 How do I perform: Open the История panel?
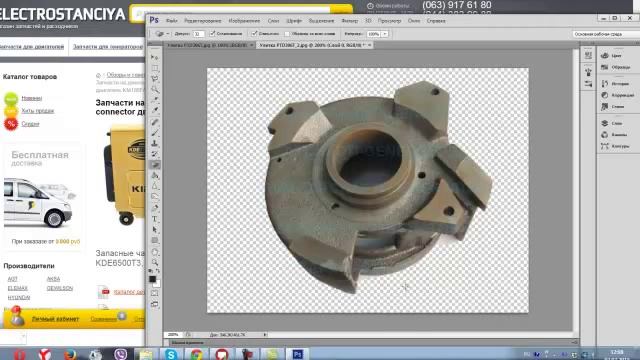(615, 84)
